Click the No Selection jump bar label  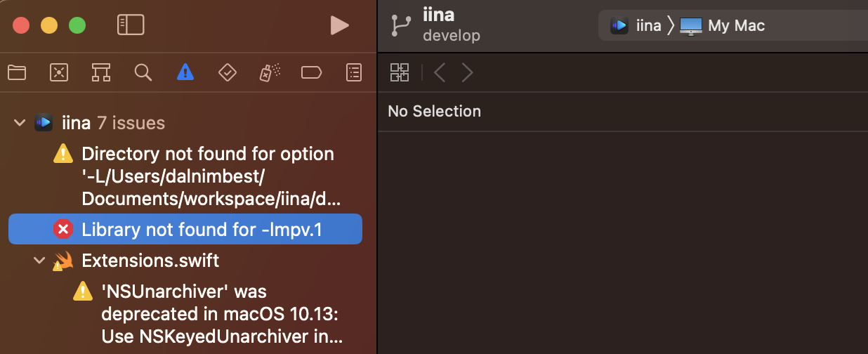click(434, 111)
